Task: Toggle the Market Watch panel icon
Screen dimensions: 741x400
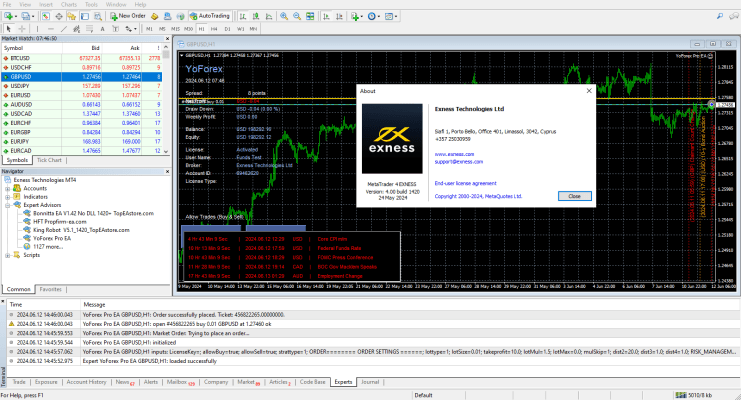Action: pyautogui.click(x=46, y=16)
